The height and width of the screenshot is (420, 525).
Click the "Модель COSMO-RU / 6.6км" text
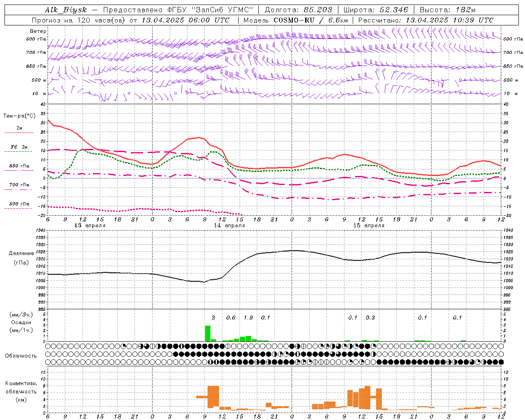[296, 20]
